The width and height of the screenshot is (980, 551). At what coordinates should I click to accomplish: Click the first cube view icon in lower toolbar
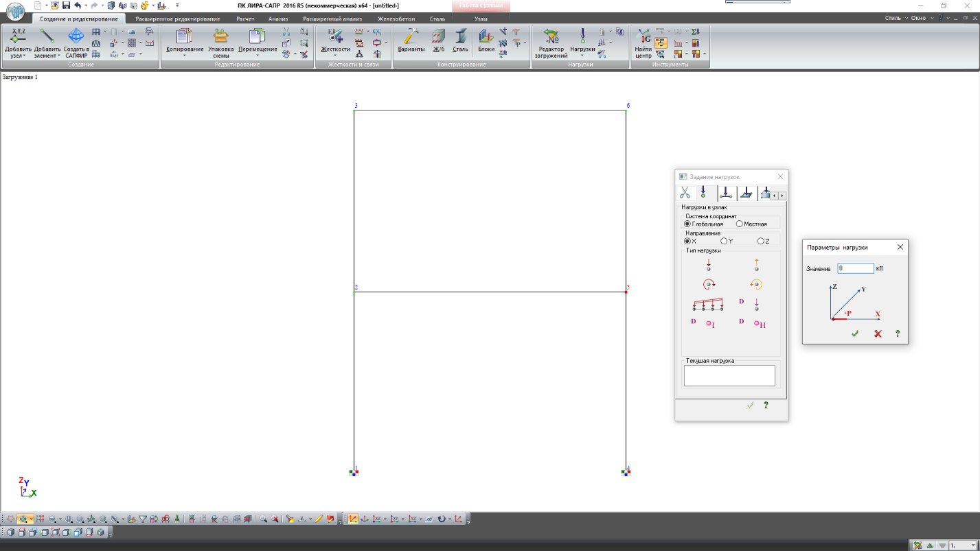(11, 532)
